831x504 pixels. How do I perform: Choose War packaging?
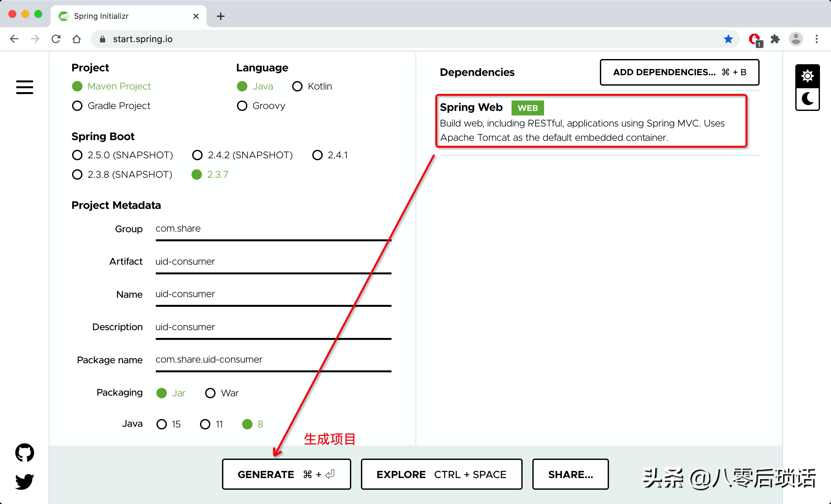point(222,393)
